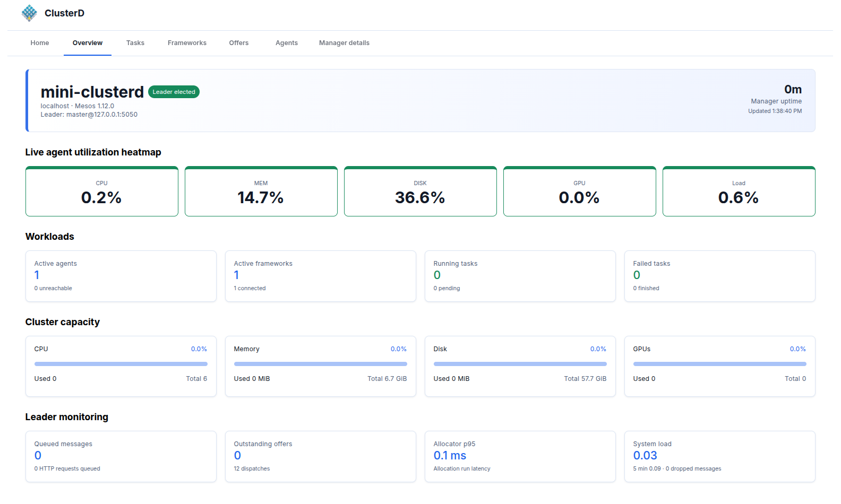Click the ClusterD logo icon
This screenshot has width=841, height=504.
coord(29,13)
